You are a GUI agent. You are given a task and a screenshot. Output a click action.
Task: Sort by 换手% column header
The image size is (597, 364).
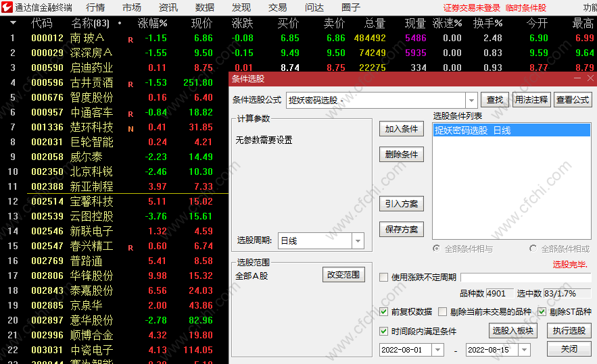pos(487,24)
